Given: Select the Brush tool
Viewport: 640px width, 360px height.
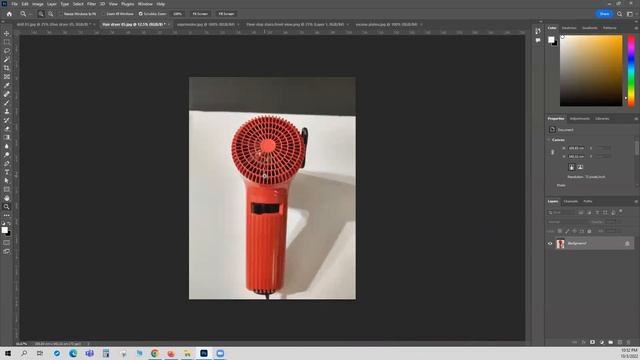Looking at the screenshot, I should click(x=7, y=103).
